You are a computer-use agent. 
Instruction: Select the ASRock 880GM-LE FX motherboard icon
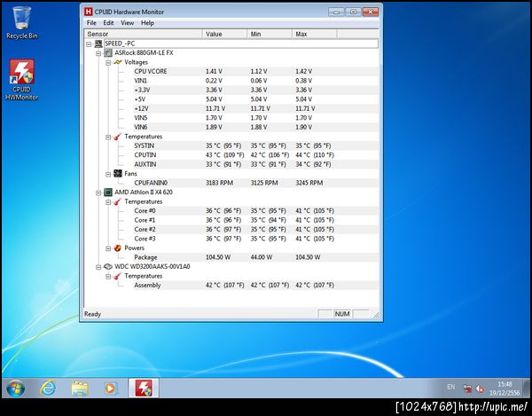coord(108,53)
